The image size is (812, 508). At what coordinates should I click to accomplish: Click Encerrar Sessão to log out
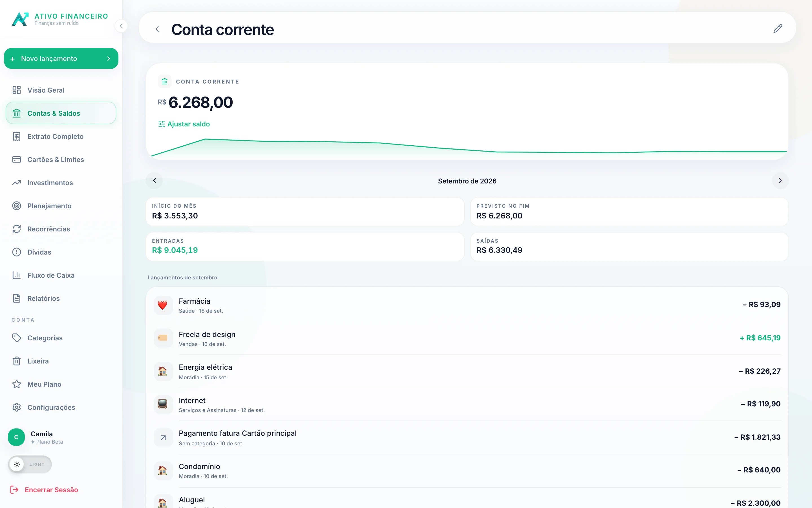pyautogui.click(x=44, y=490)
